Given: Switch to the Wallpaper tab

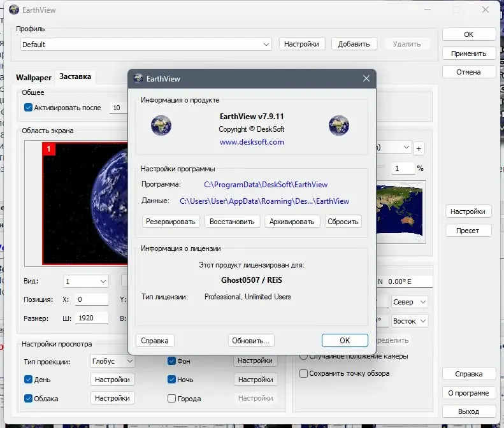Looking at the screenshot, I should [34, 78].
